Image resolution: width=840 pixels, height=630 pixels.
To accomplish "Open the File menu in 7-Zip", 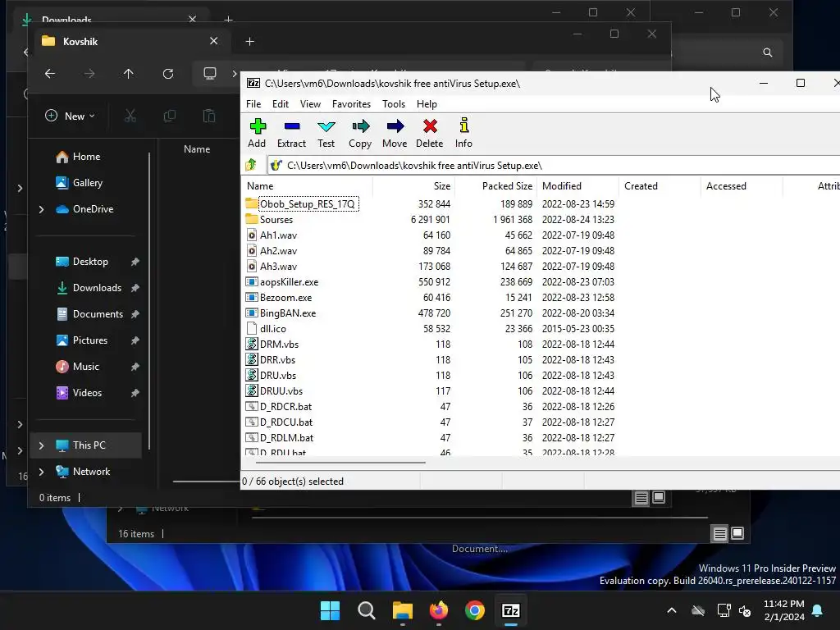I will [x=253, y=104].
